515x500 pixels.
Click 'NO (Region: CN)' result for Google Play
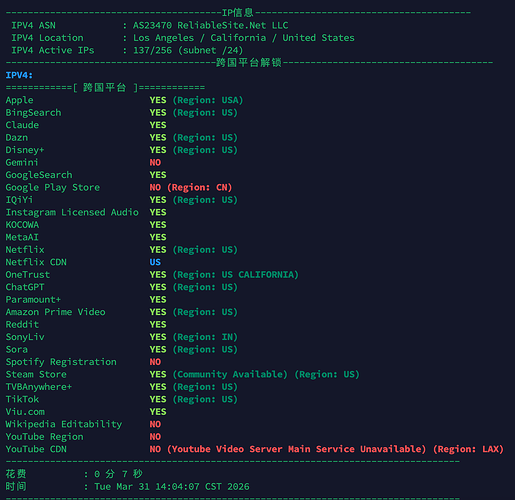[x=191, y=187]
